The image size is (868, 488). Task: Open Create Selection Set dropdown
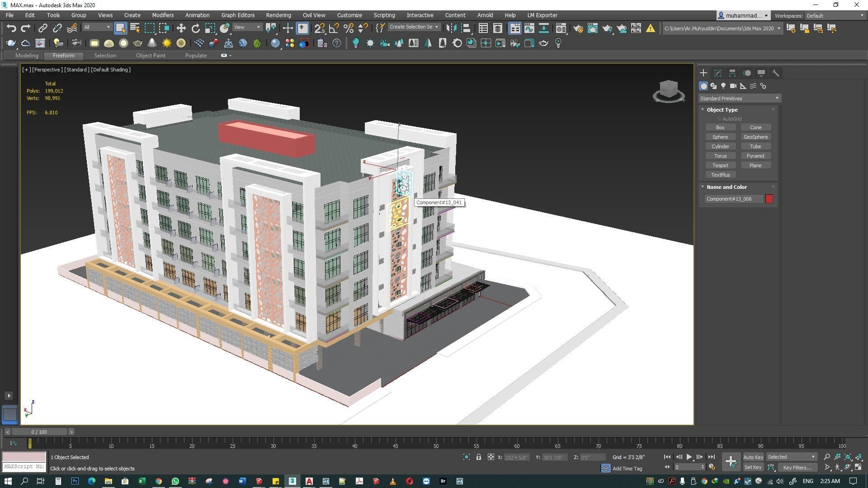point(414,27)
